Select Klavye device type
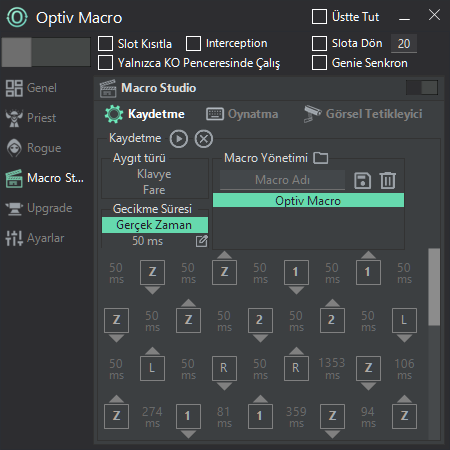 pos(154,174)
